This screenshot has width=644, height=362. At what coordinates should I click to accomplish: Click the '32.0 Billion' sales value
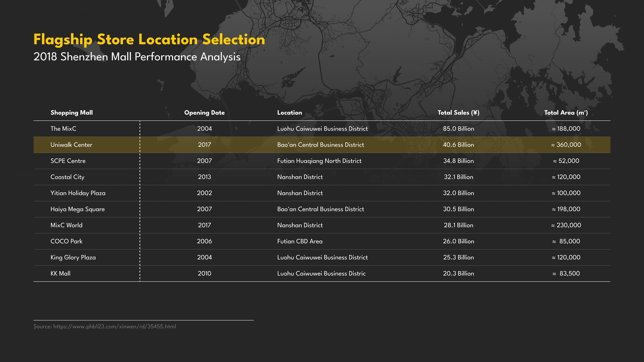point(459,193)
